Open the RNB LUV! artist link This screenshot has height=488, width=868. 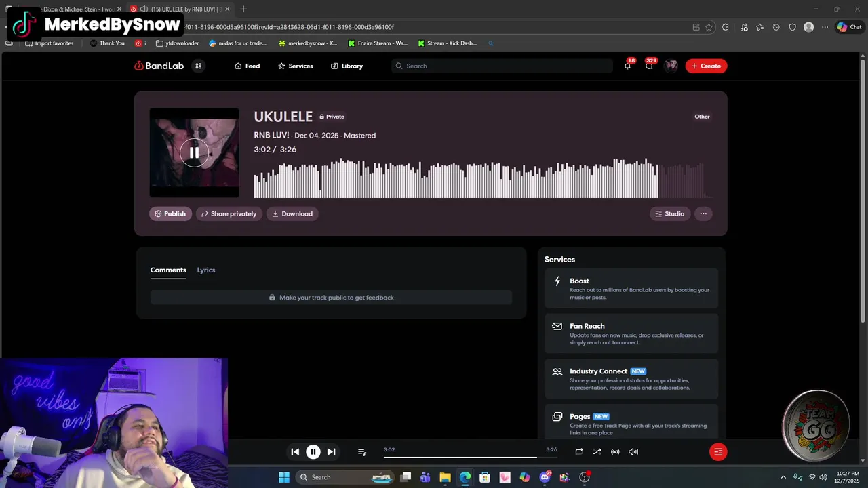point(271,136)
